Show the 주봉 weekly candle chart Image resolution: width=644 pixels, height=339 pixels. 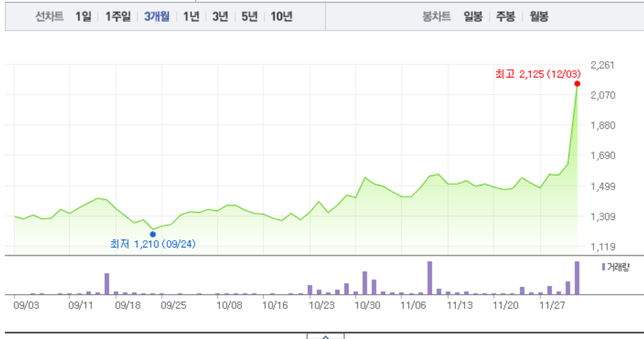pyautogui.click(x=505, y=16)
